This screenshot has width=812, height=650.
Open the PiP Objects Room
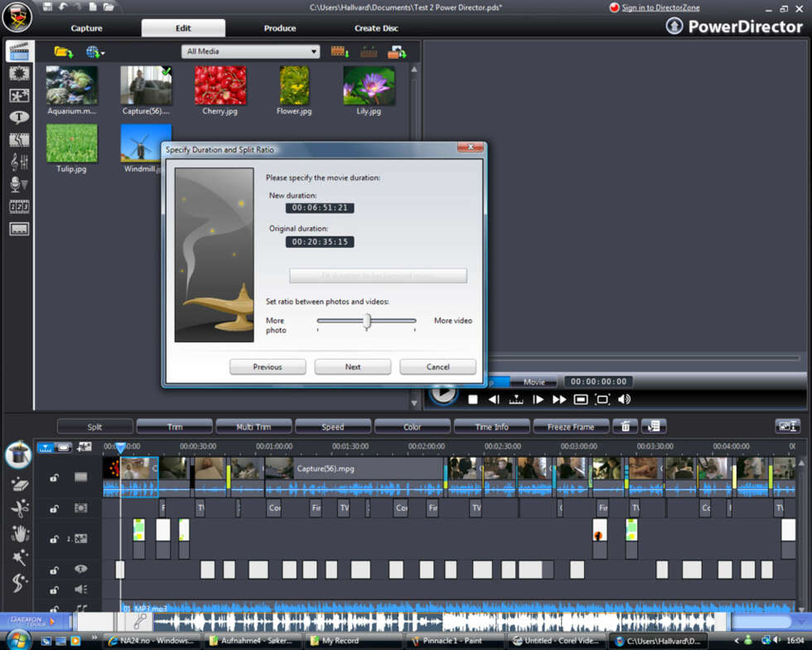coord(19,95)
